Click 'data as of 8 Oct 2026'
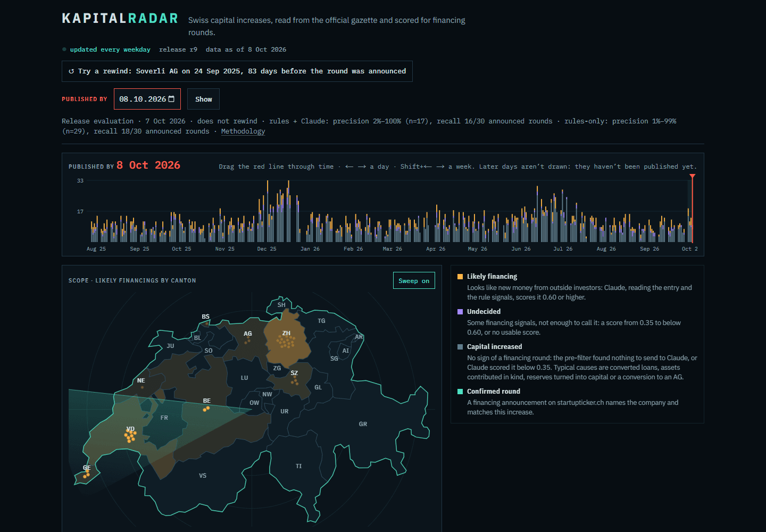This screenshot has height=532, width=766. 246,49
